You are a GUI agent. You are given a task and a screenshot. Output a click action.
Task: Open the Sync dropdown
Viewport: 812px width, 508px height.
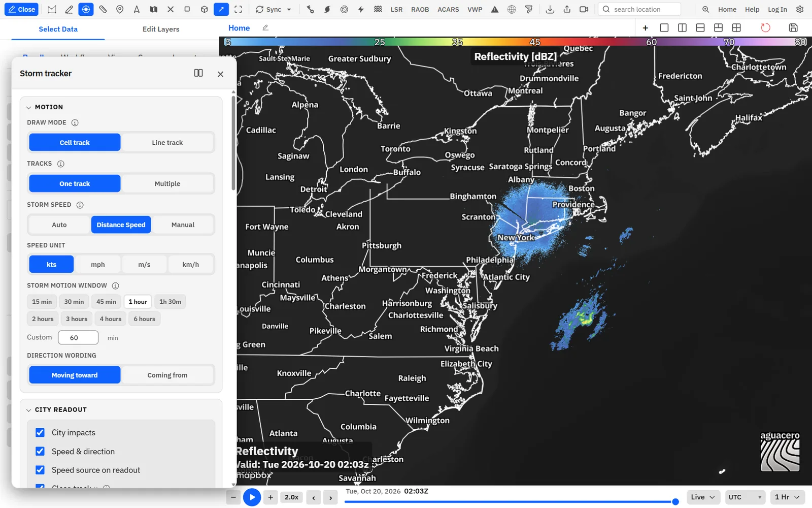pyautogui.click(x=274, y=9)
